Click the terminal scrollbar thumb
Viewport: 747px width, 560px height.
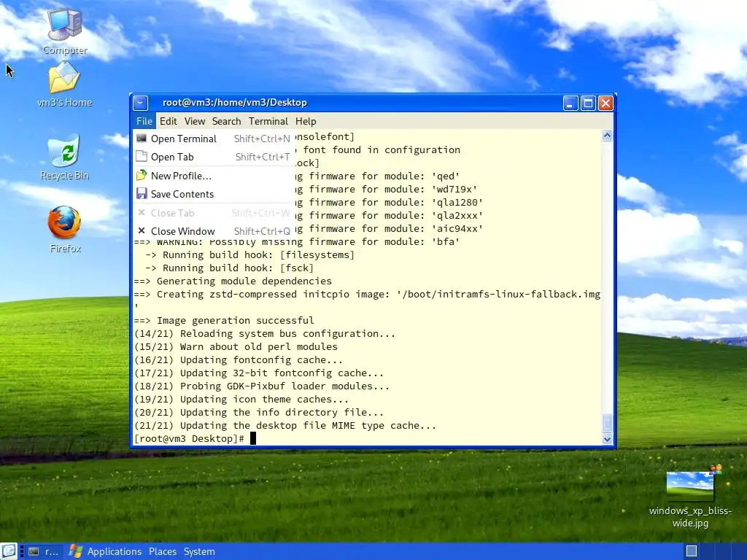pyautogui.click(x=607, y=422)
